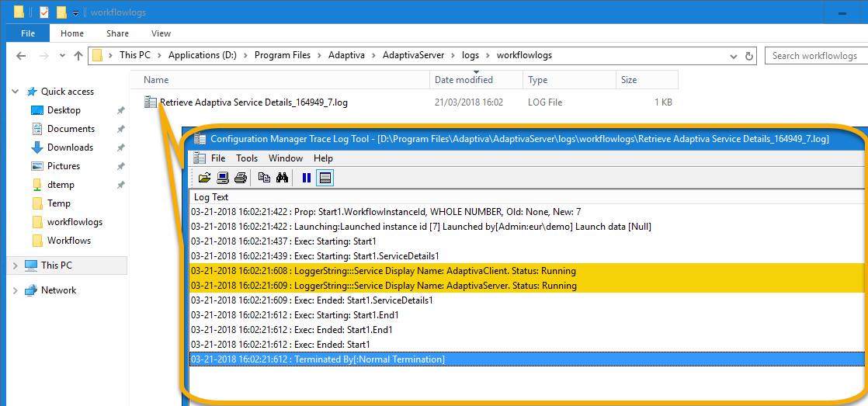Click logs in the address path
The width and height of the screenshot is (868, 406).
pos(471,55)
